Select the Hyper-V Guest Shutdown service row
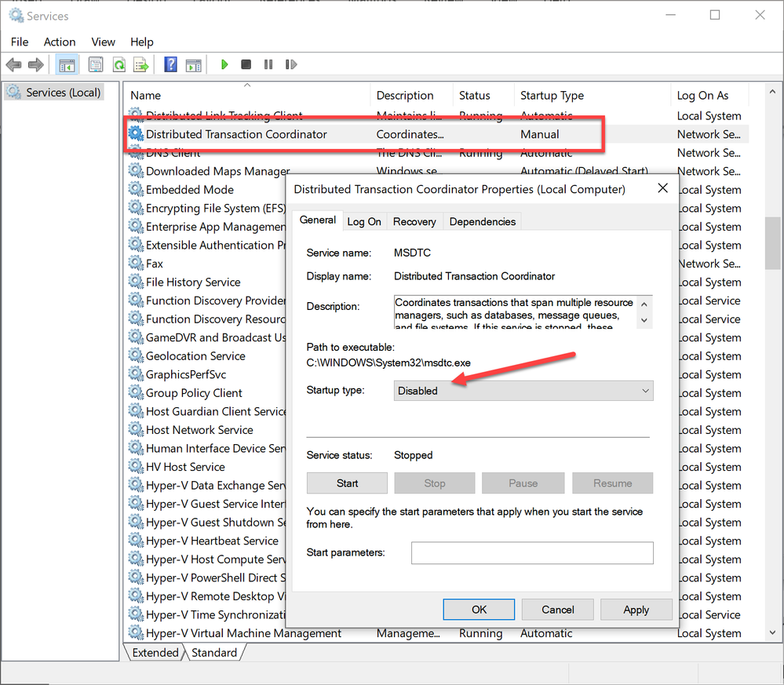This screenshot has width=784, height=685. point(216,523)
